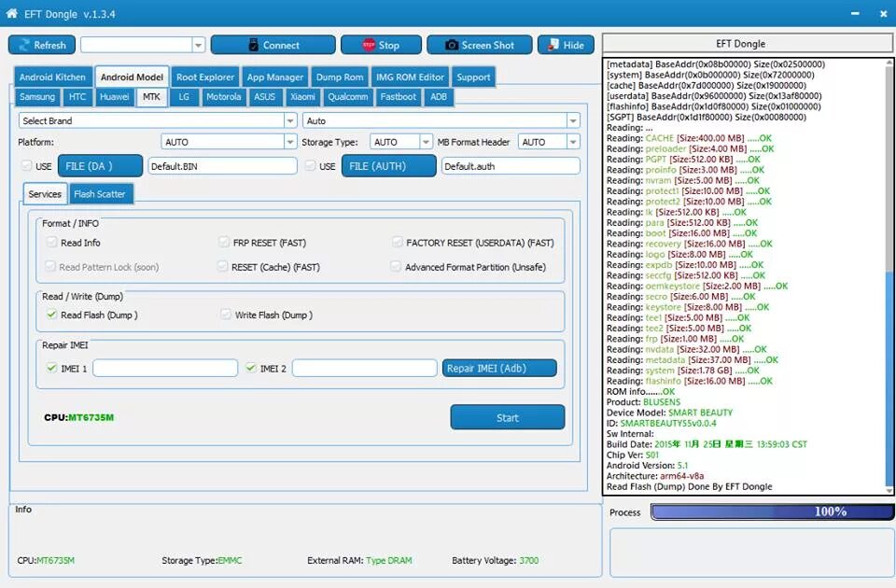Enable the Read Info checkbox
896x588 pixels.
(52, 243)
